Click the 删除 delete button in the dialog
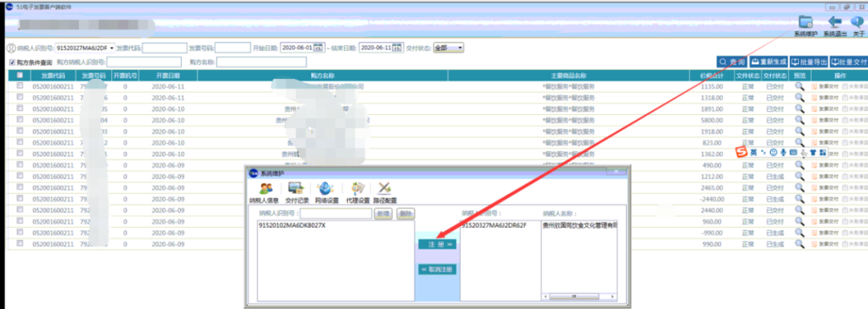Viewport: 868px width, 309px height. pyautogui.click(x=406, y=213)
